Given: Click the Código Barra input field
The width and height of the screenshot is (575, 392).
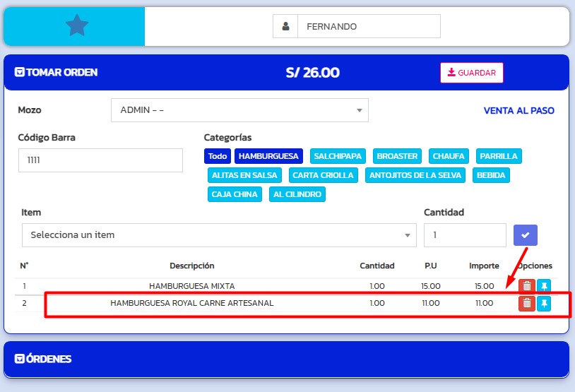Looking at the screenshot, I should (100, 160).
